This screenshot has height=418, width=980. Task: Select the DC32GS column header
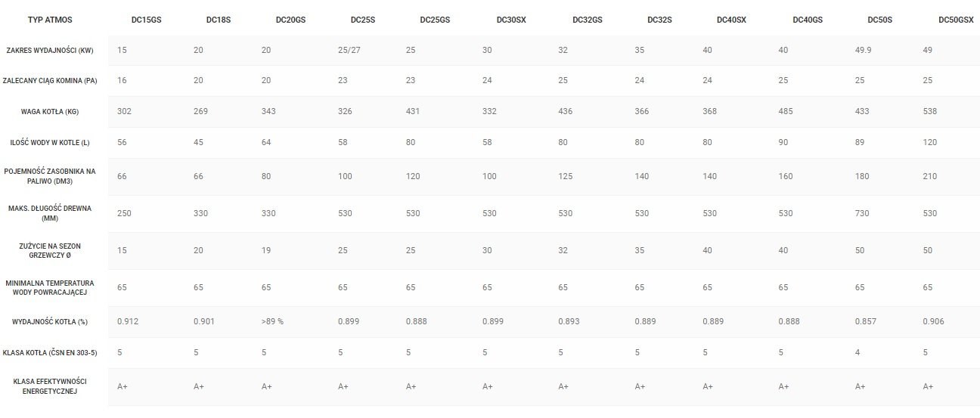588,20
